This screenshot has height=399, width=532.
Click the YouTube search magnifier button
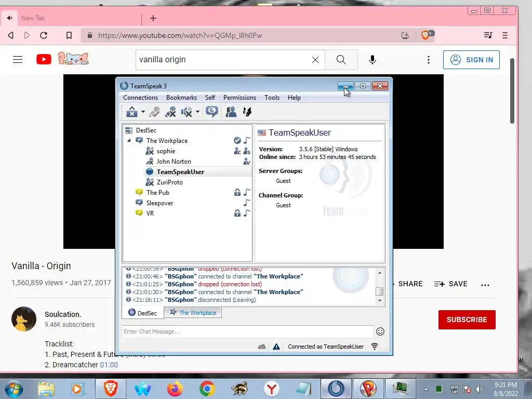point(341,60)
